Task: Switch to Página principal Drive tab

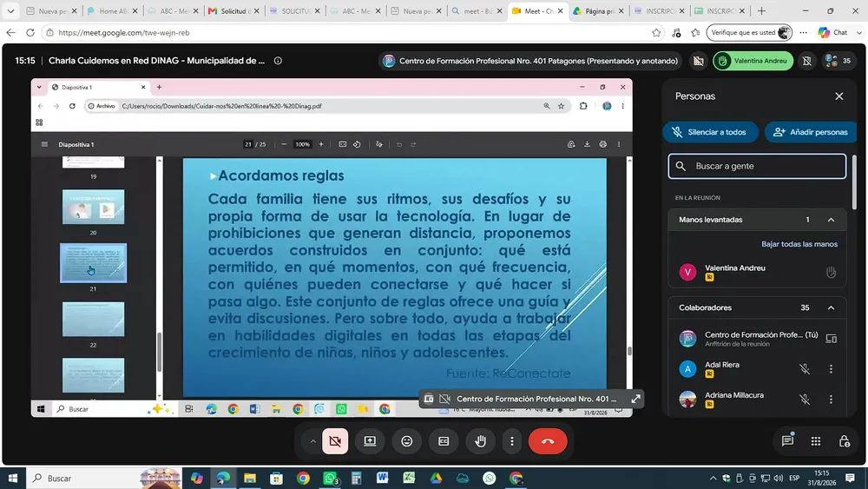Action: pos(598,11)
